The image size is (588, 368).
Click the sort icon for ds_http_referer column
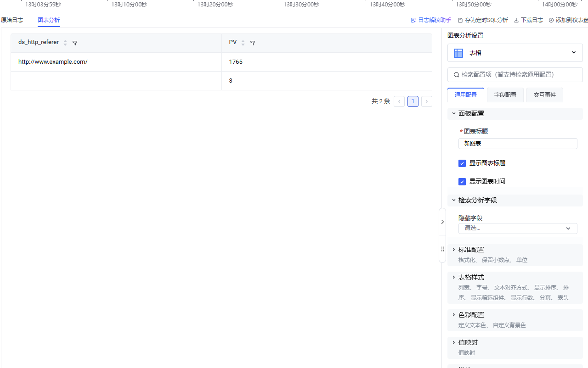coord(65,43)
